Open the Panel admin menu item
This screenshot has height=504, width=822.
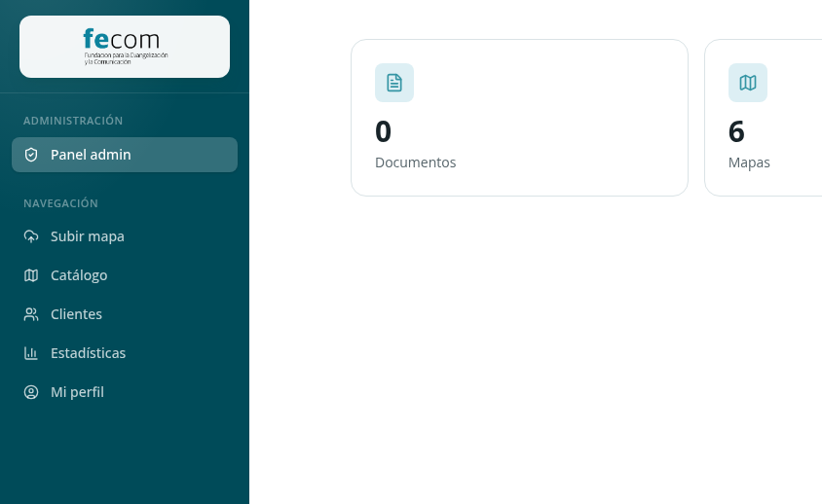pos(125,155)
